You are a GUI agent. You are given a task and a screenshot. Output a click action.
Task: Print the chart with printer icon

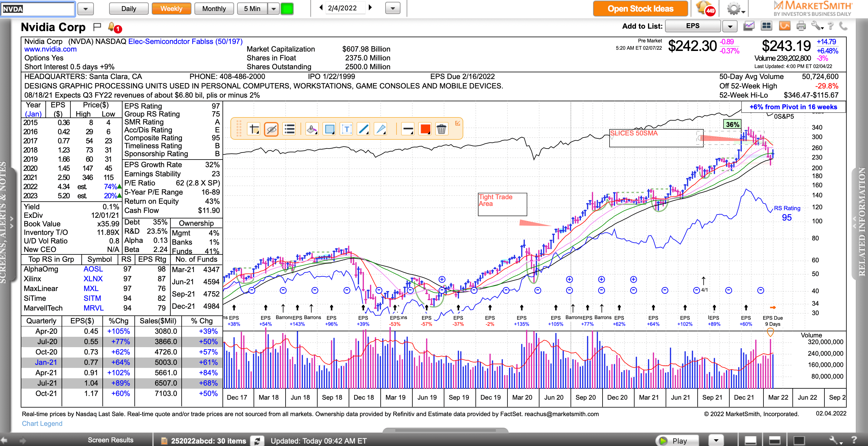(x=801, y=26)
